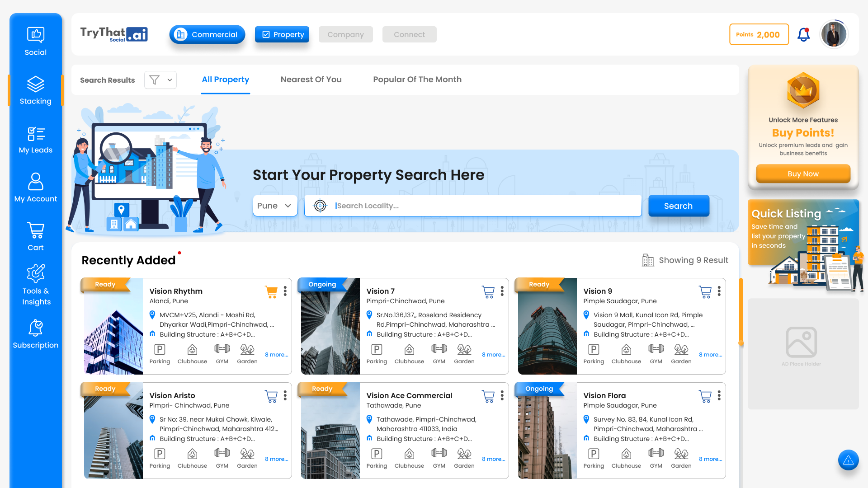Viewport: 868px width, 488px height.
Task: Switch to Nearest Of You tab
Action: [311, 80]
